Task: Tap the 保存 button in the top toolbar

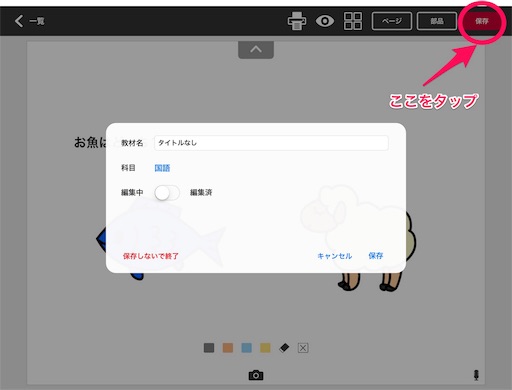Action: pyautogui.click(x=482, y=21)
